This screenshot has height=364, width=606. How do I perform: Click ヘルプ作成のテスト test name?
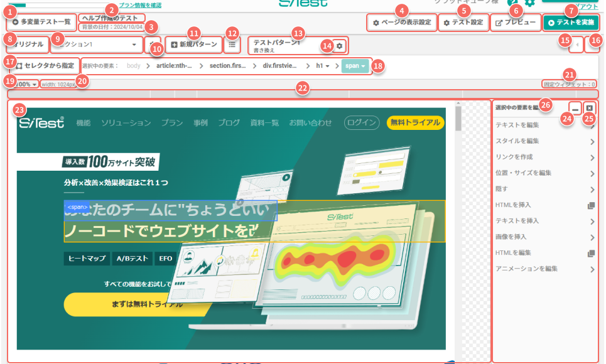111,18
